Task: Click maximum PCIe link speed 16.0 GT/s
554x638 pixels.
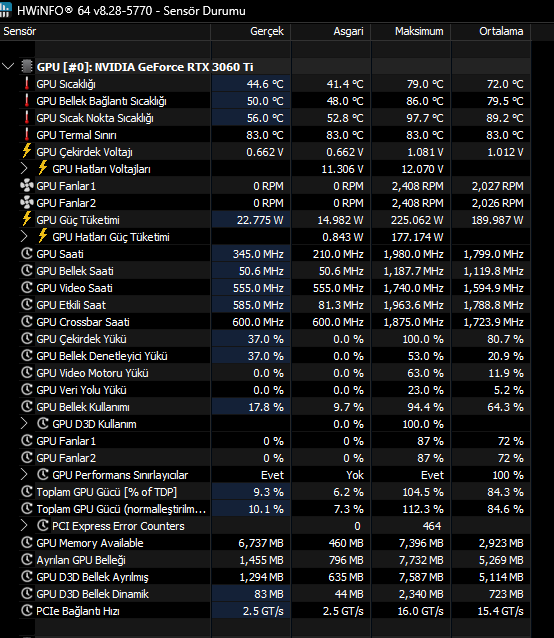Action: 420,611
